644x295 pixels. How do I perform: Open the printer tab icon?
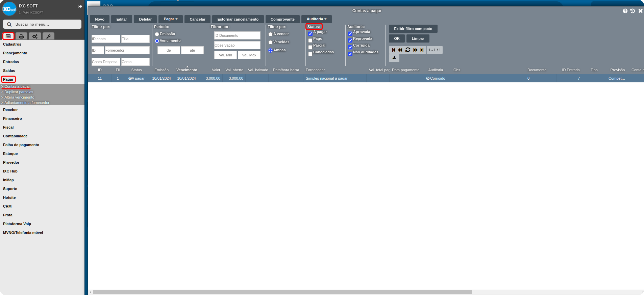pos(22,36)
